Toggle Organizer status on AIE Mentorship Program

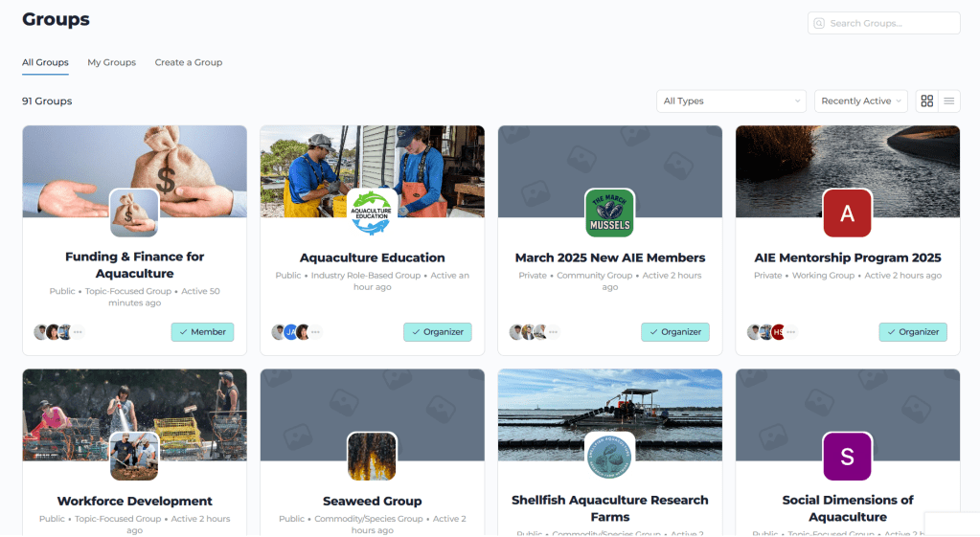pyautogui.click(x=913, y=332)
